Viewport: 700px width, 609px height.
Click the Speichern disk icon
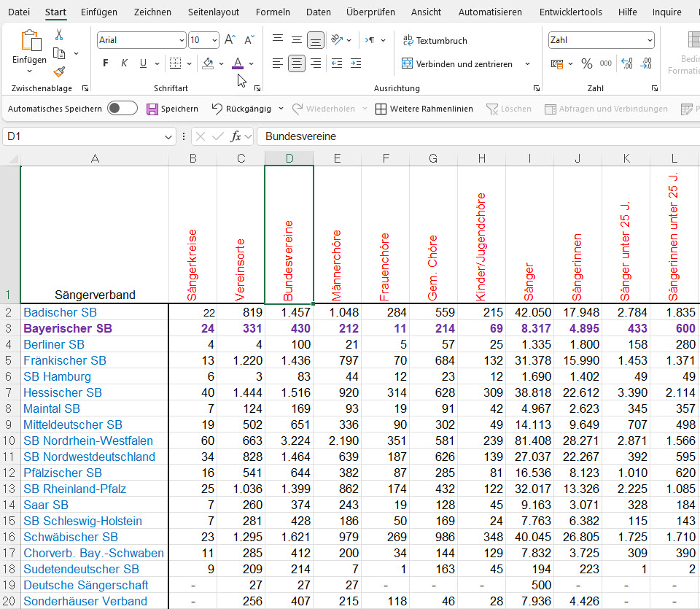[x=152, y=109]
